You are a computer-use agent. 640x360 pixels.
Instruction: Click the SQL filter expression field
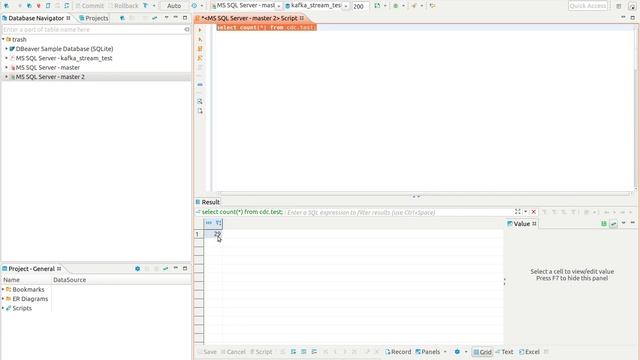pyautogui.click(x=399, y=212)
